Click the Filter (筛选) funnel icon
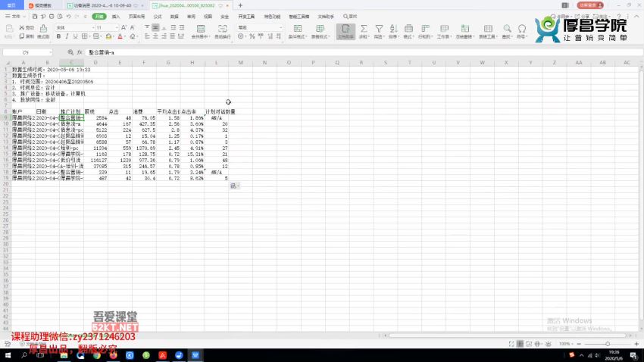The width and height of the screenshot is (644, 362). click(377, 30)
